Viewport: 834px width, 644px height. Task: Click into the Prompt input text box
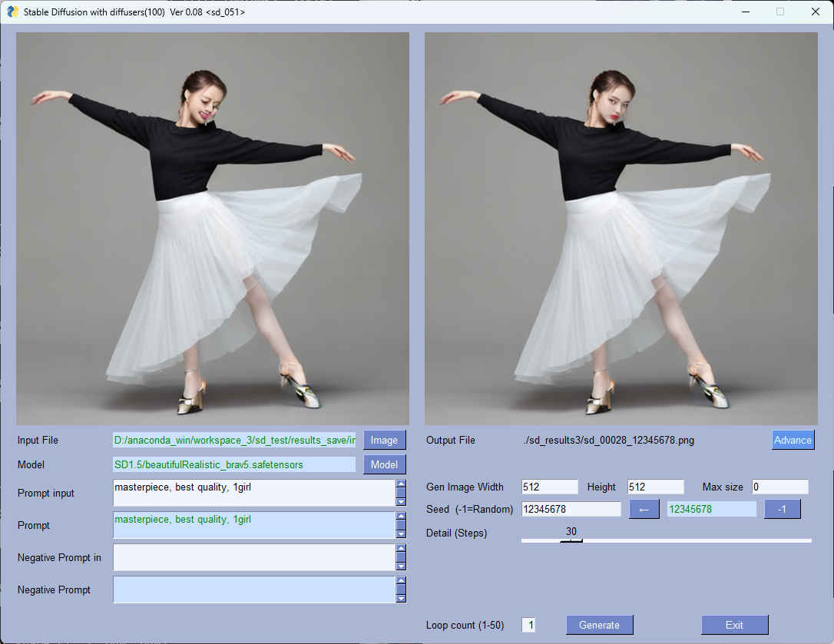pyautogui.click(x=253, y=493)
